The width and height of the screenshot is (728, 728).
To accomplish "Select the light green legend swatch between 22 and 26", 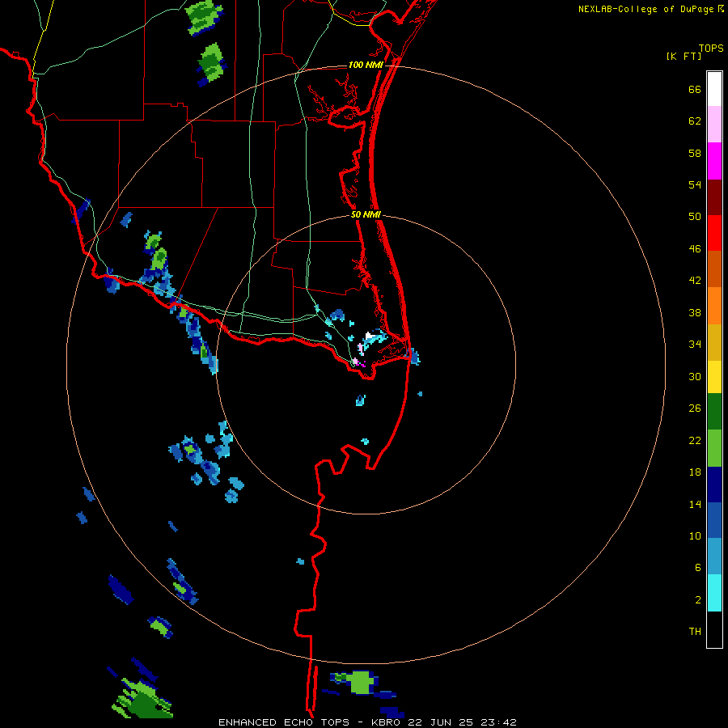I will (714, 448).
